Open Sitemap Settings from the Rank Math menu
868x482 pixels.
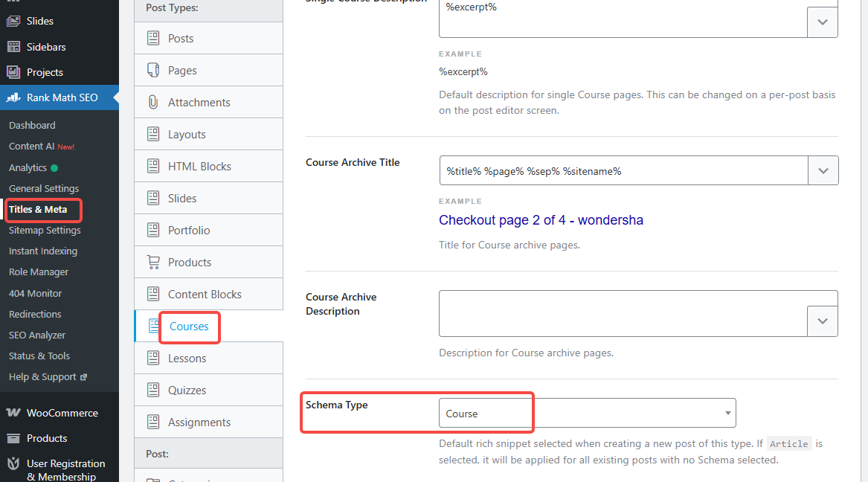[44, 230]
